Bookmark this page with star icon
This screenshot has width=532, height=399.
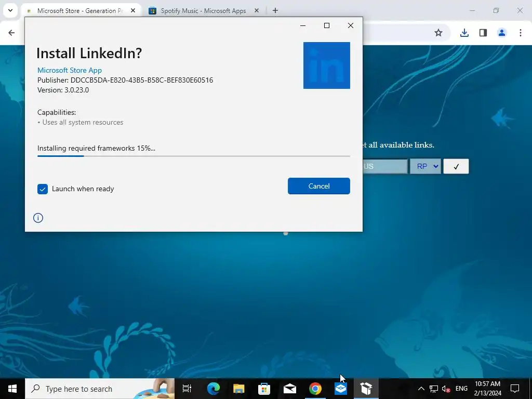coord(438,33)
